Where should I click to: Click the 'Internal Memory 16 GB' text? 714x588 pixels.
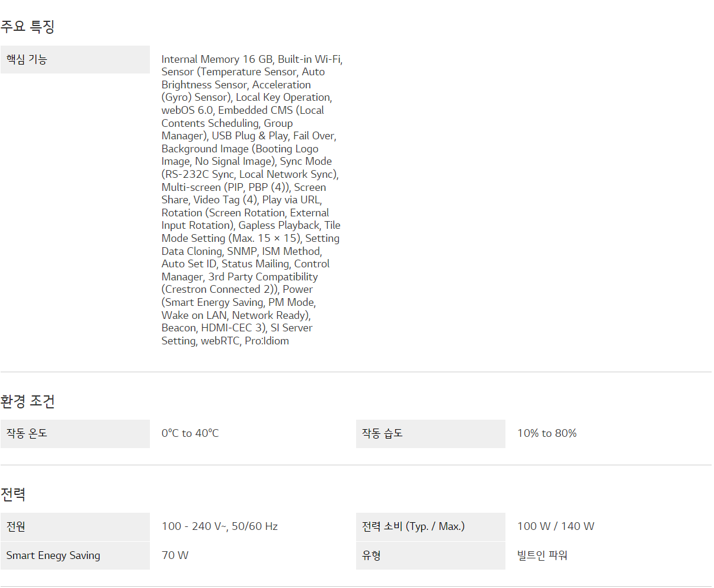(217, 59)
